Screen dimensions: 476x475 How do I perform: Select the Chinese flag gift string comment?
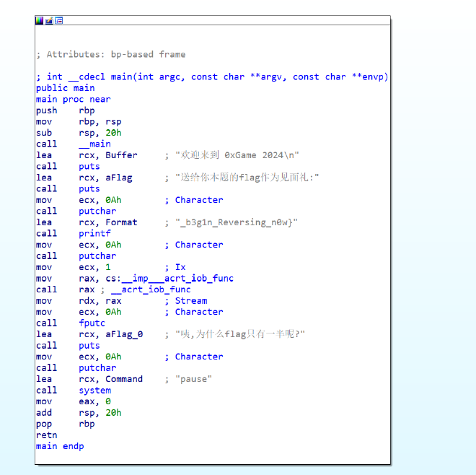(247, 178)
